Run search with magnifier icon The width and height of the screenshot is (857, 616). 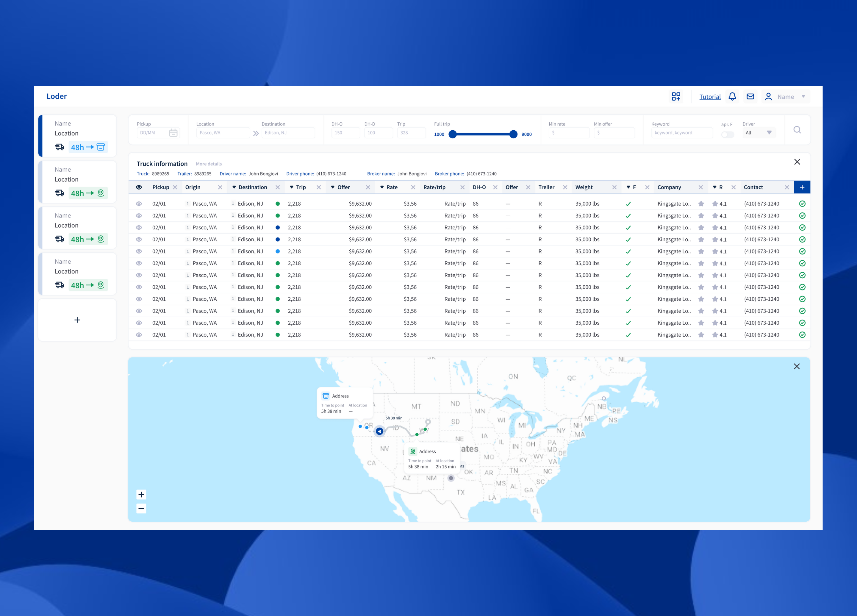797,130
